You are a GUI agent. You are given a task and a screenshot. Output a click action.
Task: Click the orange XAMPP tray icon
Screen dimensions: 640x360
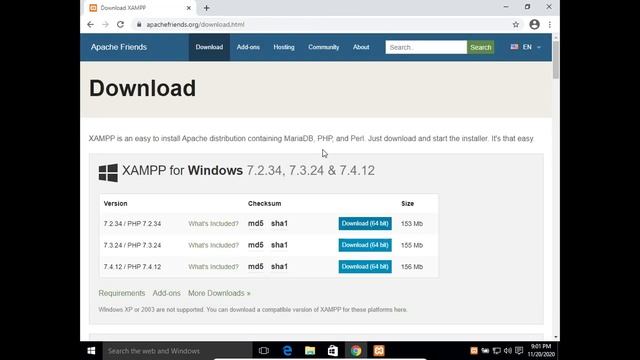(474, 351)
